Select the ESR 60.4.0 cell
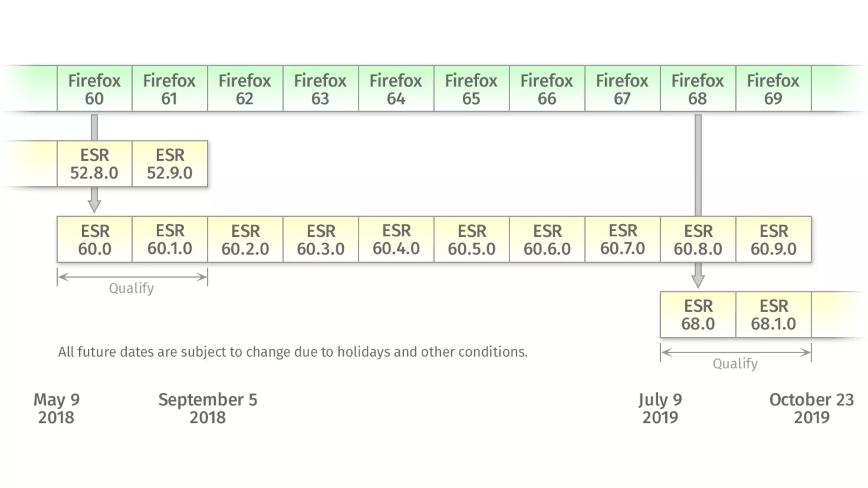This screenshot has width=868, height=488. click(x=396, y=239)
